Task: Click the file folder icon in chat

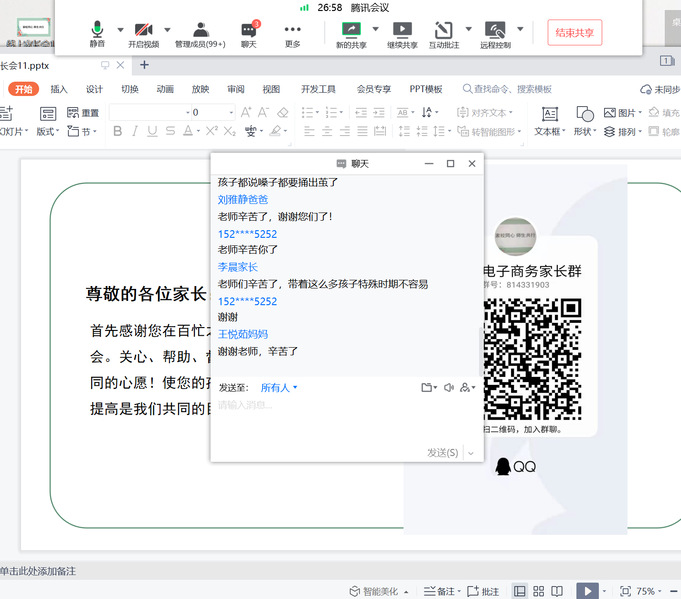Action: tap(427, 387)
